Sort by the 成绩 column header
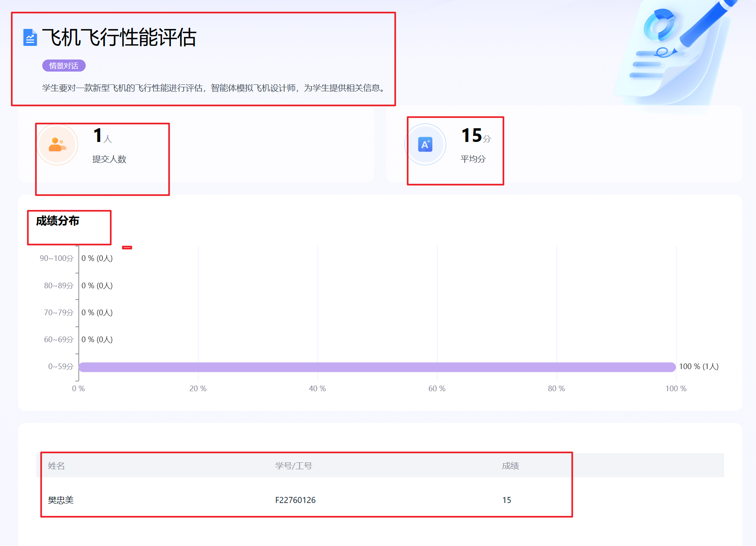This screenshot has height=546, width=756. coord(510,466)
